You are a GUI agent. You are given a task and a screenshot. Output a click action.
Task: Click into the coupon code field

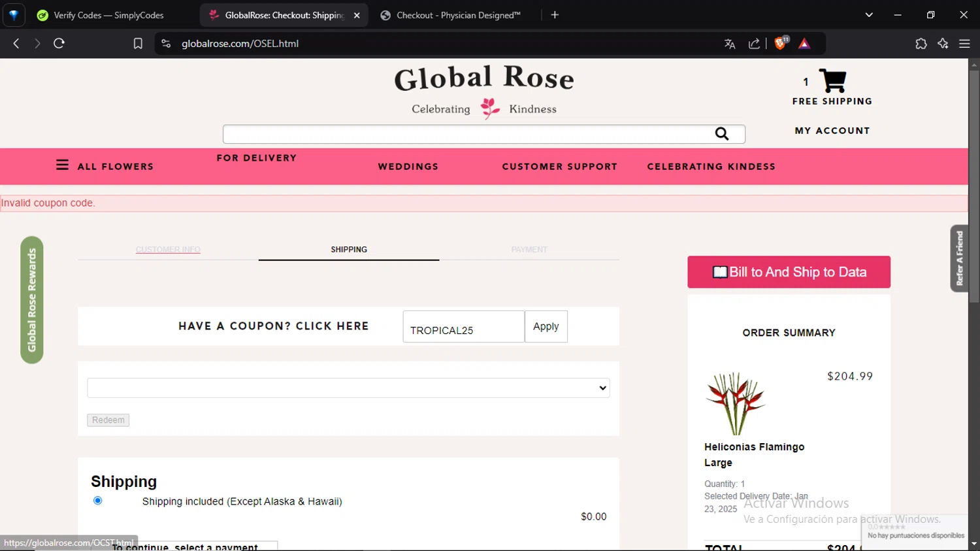tap(464, 326)
